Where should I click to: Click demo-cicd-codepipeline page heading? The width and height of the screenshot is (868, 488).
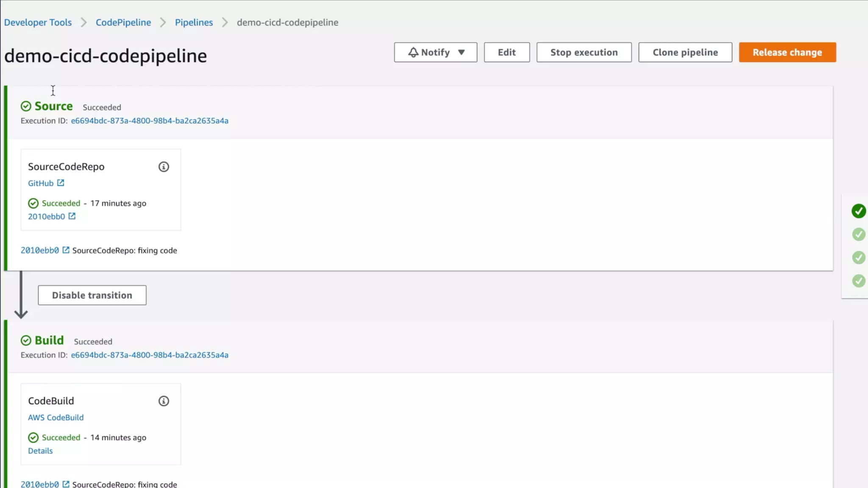106,55
